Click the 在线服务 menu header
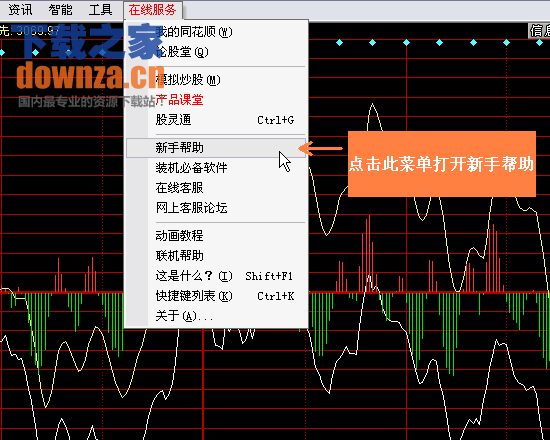Image resolution: width=550 pixels, height=440 pixels. tap(153, 10)
